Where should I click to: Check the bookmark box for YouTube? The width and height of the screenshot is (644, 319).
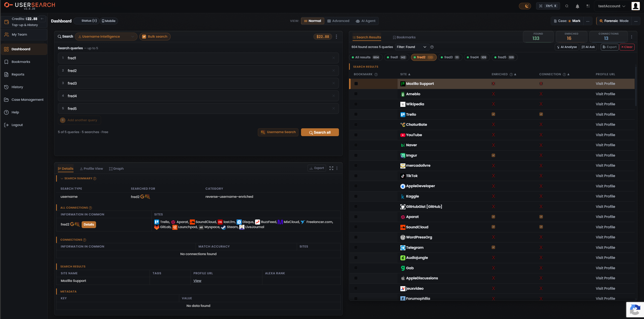(356, 135)
